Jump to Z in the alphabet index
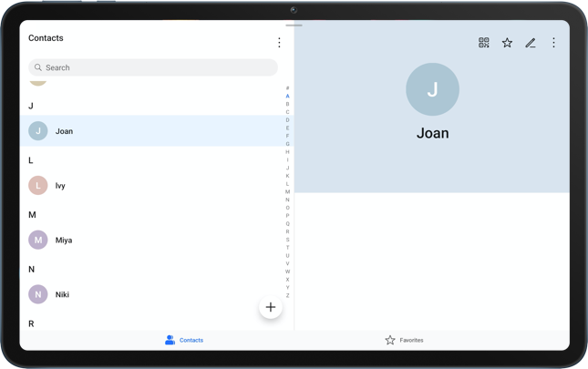 point(288,295)
